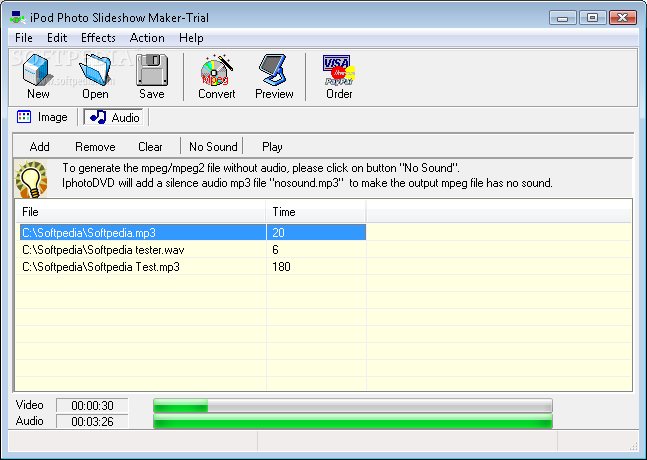Open the Effects menu

pyautogui.click(x=98, y=38)
